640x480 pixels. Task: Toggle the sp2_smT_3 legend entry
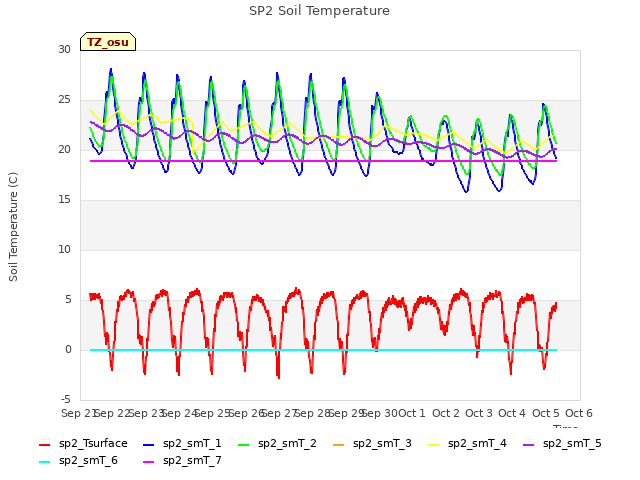(372, 444)
